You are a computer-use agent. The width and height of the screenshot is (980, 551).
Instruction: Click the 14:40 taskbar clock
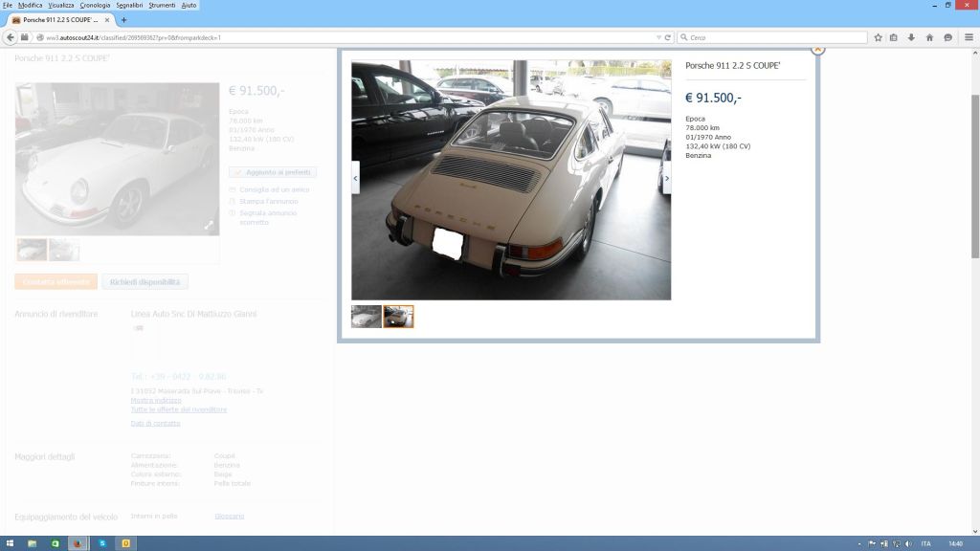point(956,544)
